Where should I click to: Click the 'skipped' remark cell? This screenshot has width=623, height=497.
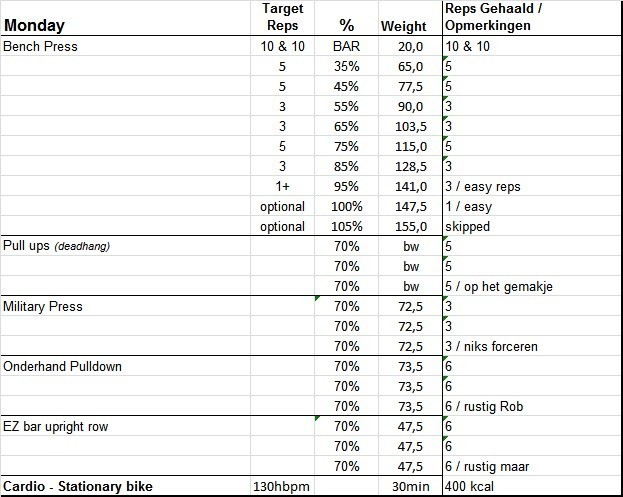click(469, 226)
